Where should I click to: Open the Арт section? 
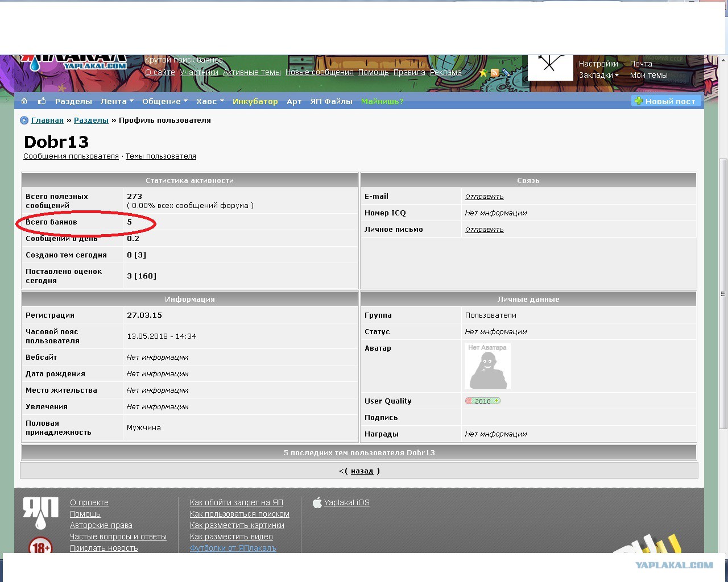(x=294, y=101)
